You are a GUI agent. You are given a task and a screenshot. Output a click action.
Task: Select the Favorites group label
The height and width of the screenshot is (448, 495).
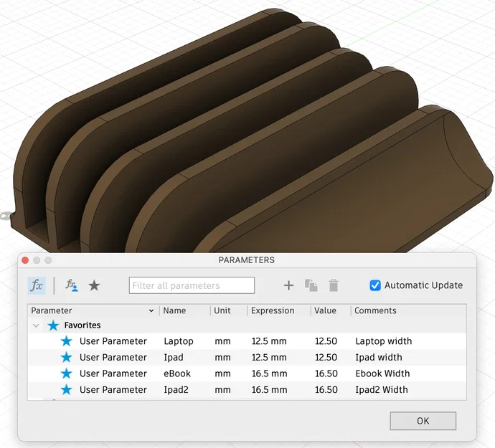(x=82, y=325)
